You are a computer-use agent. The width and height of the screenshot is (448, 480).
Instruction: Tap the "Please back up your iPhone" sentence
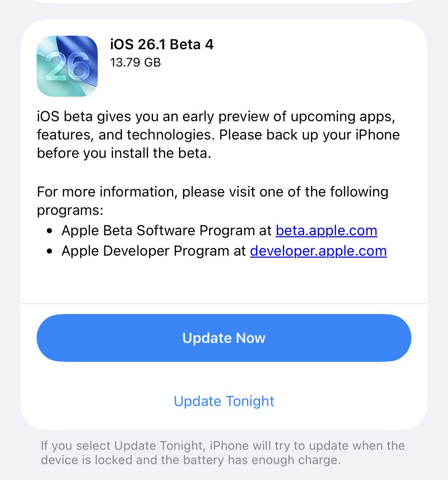click(309, 135)
